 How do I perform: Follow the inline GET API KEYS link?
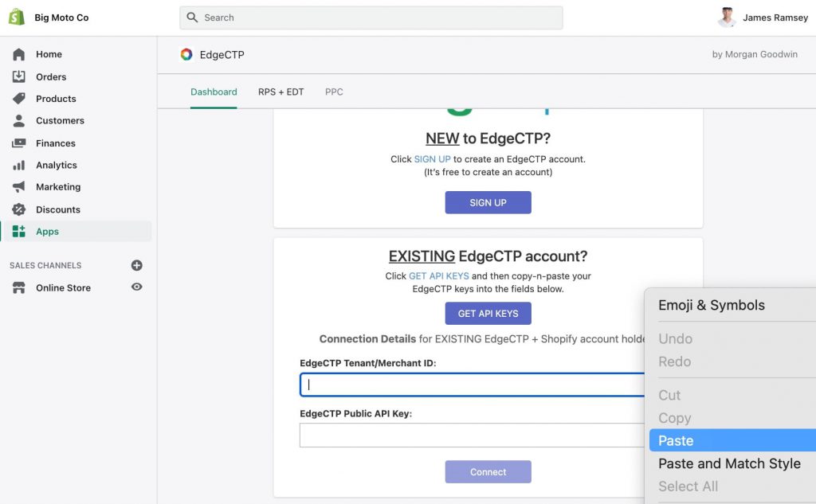439,276
